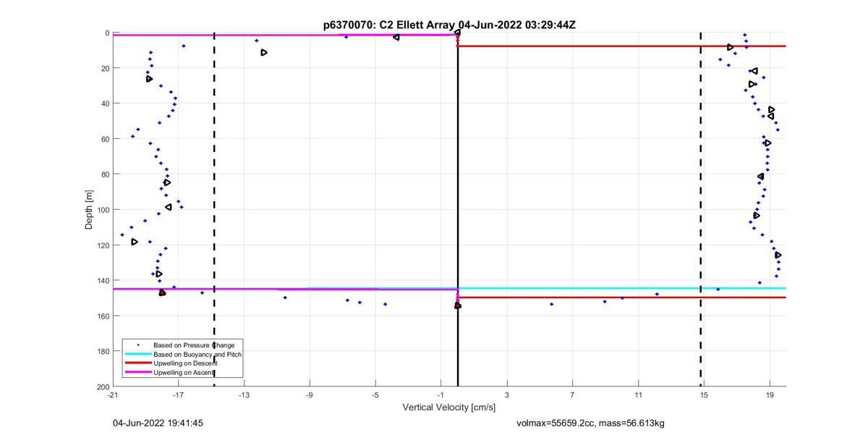Viewport: 868px width, 435px height.
Task: Click the x-axis tick label '11'
Action: coord(638,396)
